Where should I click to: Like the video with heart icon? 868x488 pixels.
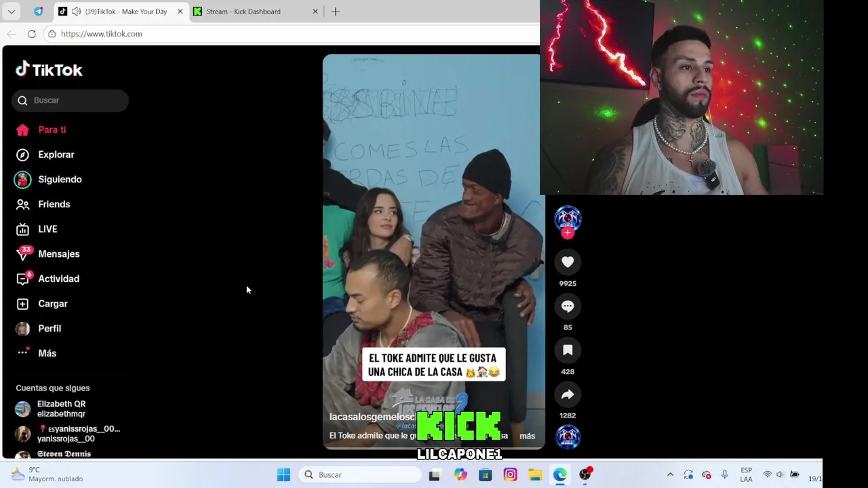pyautogui.click(x=568, y=262)
